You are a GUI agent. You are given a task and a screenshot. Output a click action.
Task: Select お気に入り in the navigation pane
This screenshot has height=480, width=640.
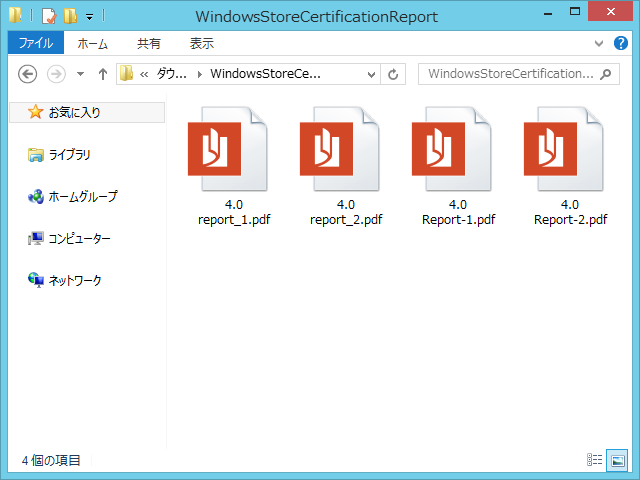87,112
